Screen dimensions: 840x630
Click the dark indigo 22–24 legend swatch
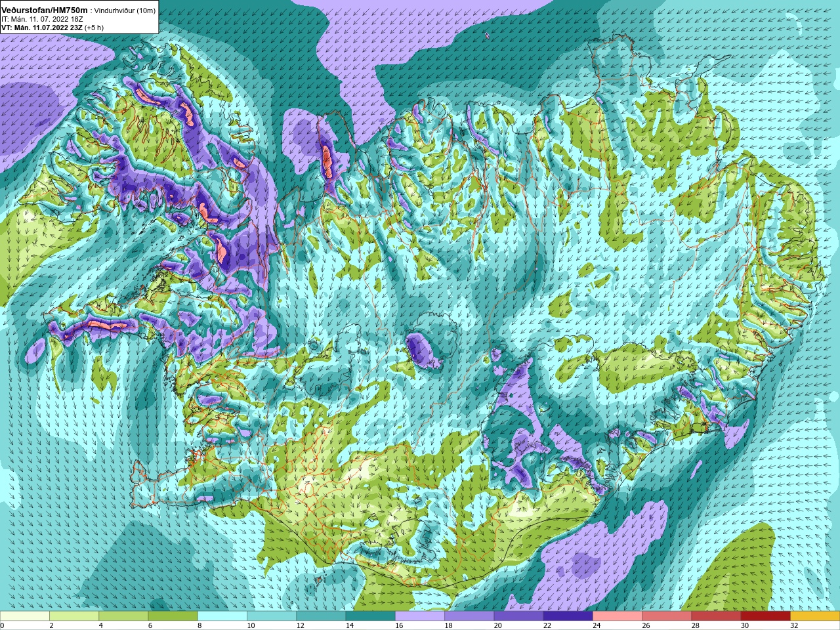tap(568, 616)
